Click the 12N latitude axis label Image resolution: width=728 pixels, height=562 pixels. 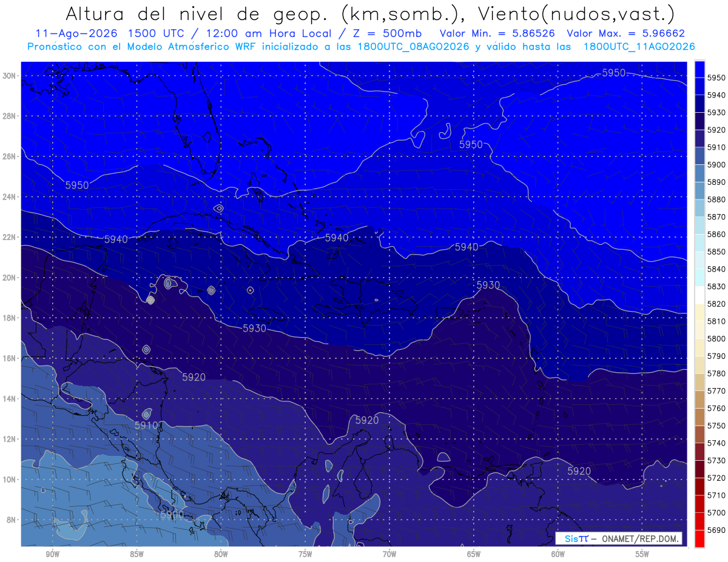click(x=10, y=439)
